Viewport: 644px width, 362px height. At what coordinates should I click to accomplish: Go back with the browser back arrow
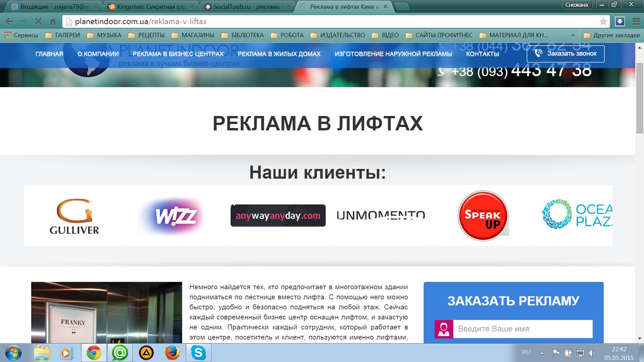click(9, 22)
